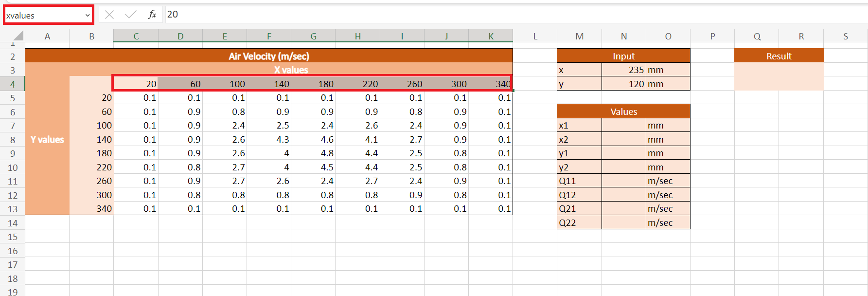
Task: Select the input y value cell 120
Action: pyautogui.click(x=623, y=84)
